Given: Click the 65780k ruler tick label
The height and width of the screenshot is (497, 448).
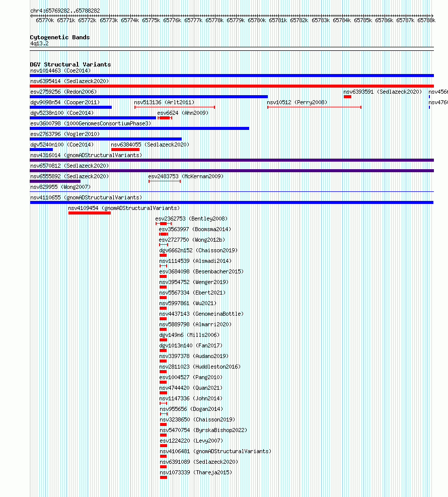Looking at the screenshot, I should coord(257,20).
